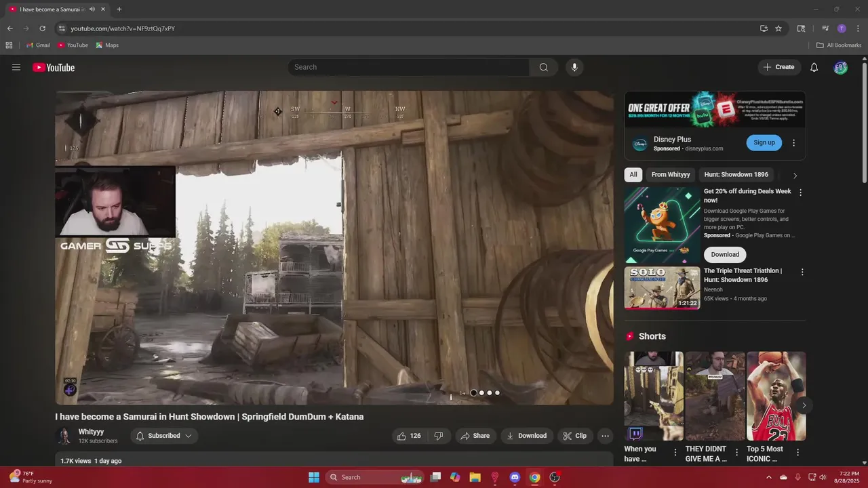Click Download on Google Play Games ad

click(x=725, y=255)
